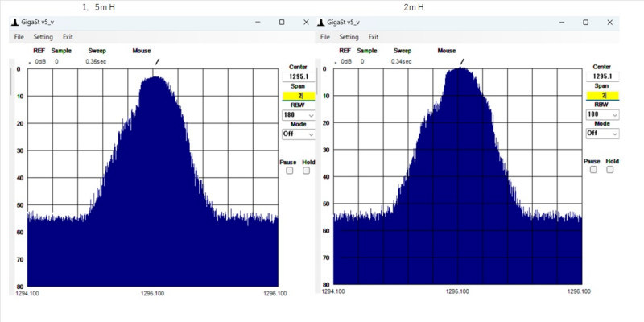Open File menu in right GigaSt window
644x322 pixels.
point(325,37)
